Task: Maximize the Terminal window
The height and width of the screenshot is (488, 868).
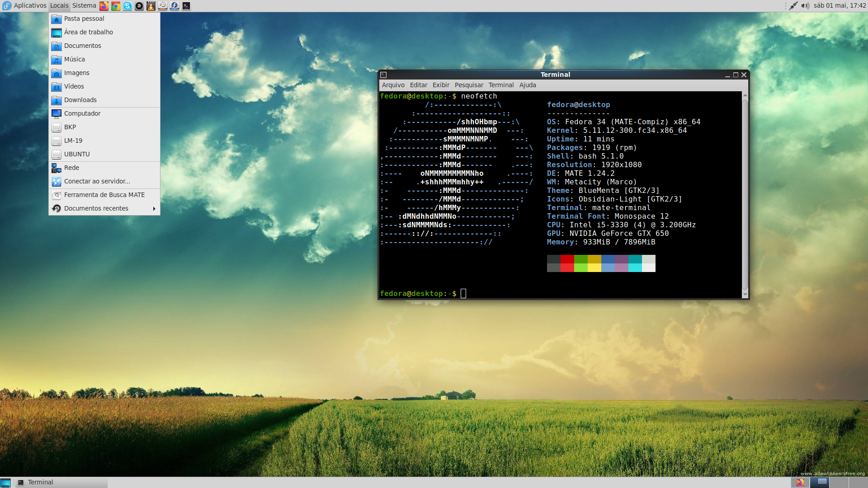Action: click(x=736, y=75)
